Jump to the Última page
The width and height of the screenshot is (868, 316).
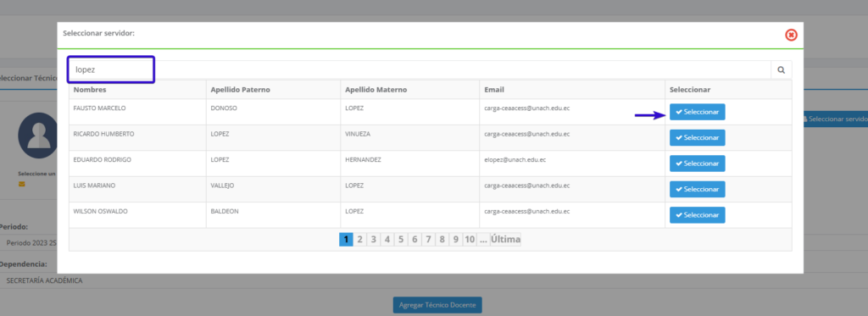(505, 240)
